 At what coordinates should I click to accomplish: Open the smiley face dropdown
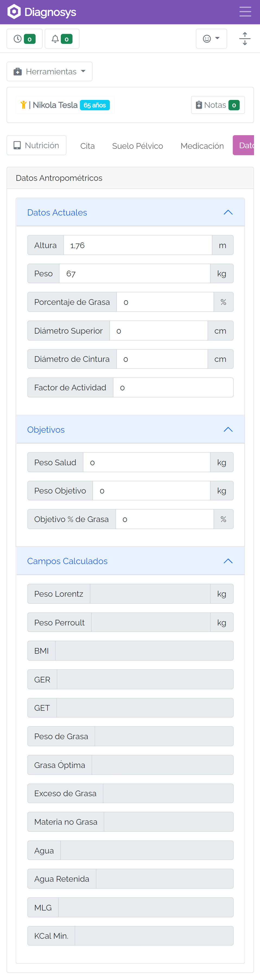click(x=211, y=39)
